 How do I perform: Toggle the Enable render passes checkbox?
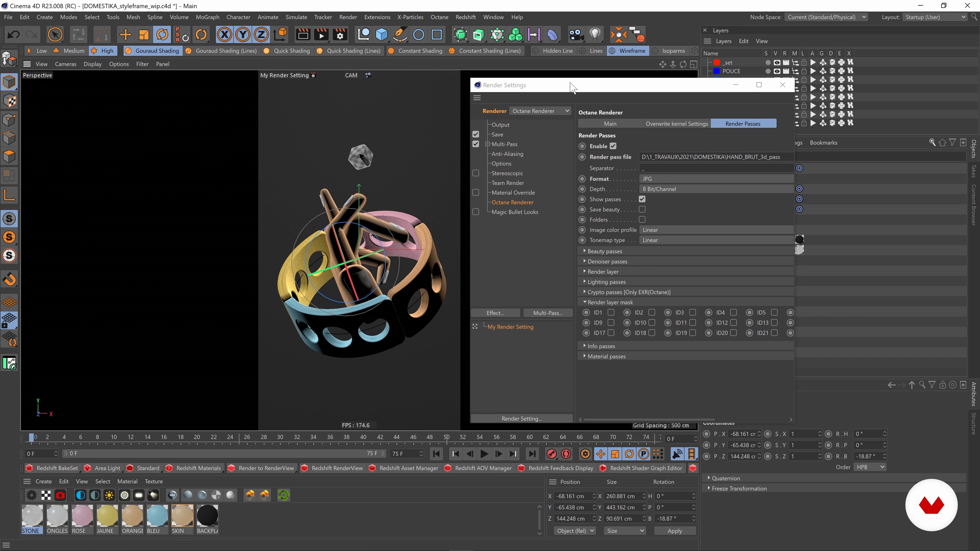tap(613, 146)
